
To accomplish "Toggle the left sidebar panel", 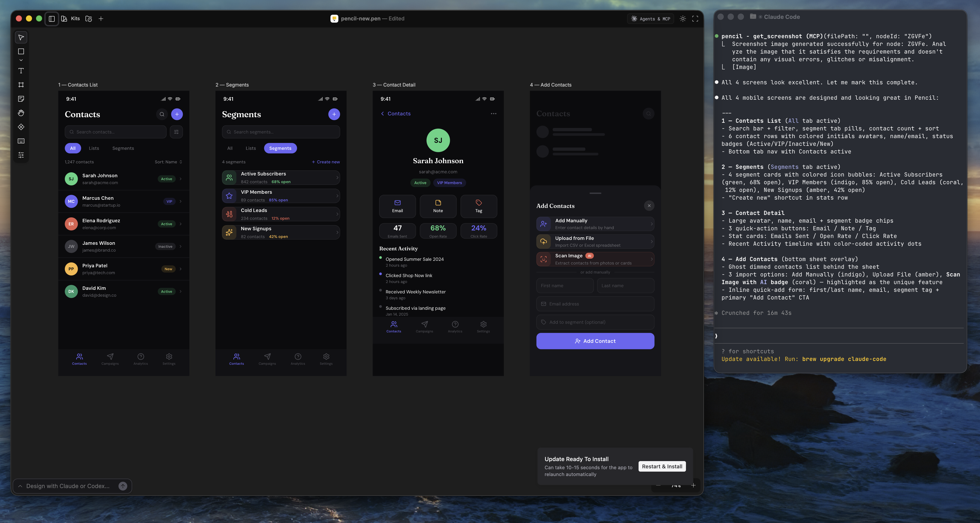I will pyautogui.click(x=52, y=19).
